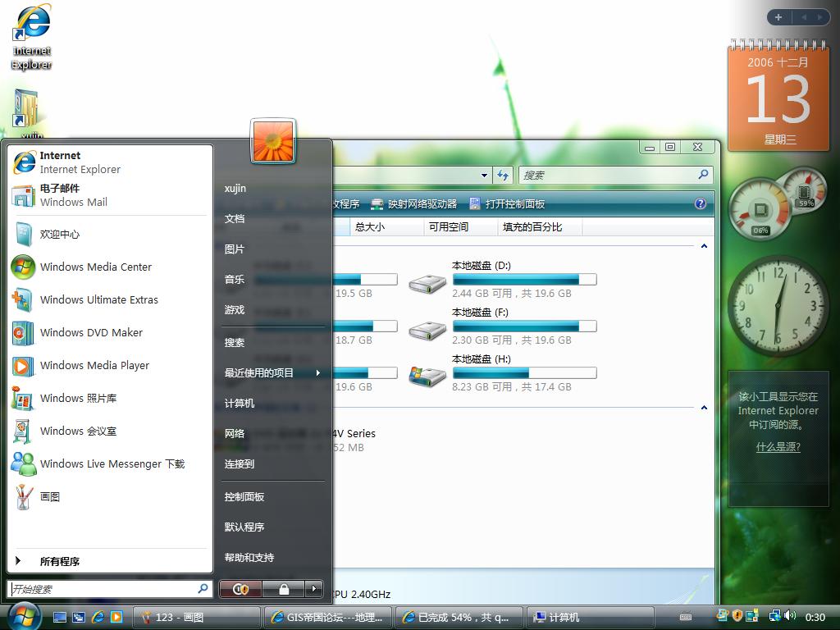Viewport: 840px width, 630px height.
Task: Follow the 什么是源? link in feed gadget
Action: pos(778,447)
